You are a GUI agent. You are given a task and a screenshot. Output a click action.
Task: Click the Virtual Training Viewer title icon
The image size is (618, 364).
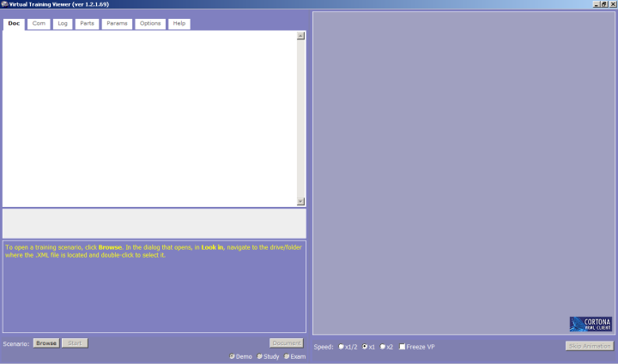coord(4,4)
